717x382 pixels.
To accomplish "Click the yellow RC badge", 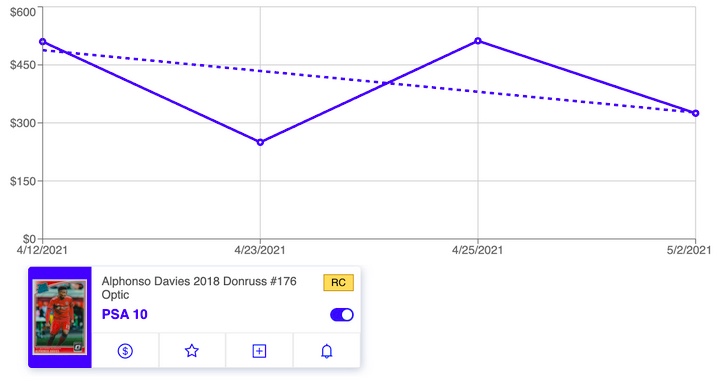I will point(338,282).
